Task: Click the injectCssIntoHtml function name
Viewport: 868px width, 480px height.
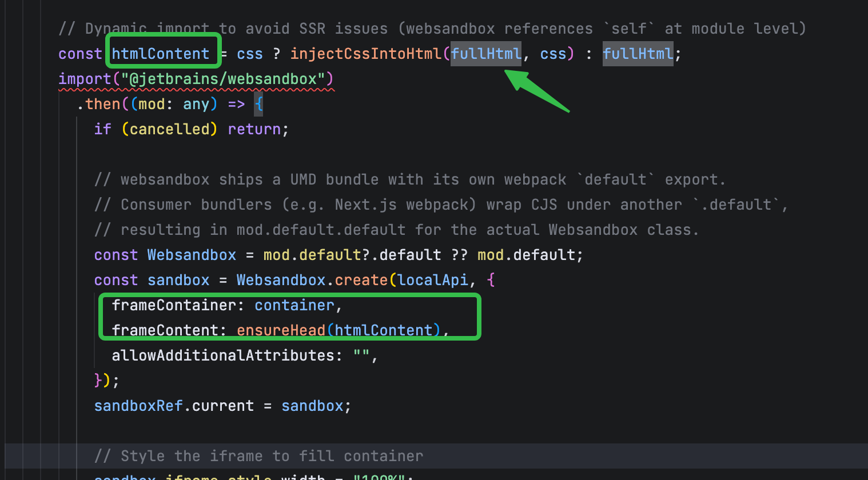Action: coord(366,54)
